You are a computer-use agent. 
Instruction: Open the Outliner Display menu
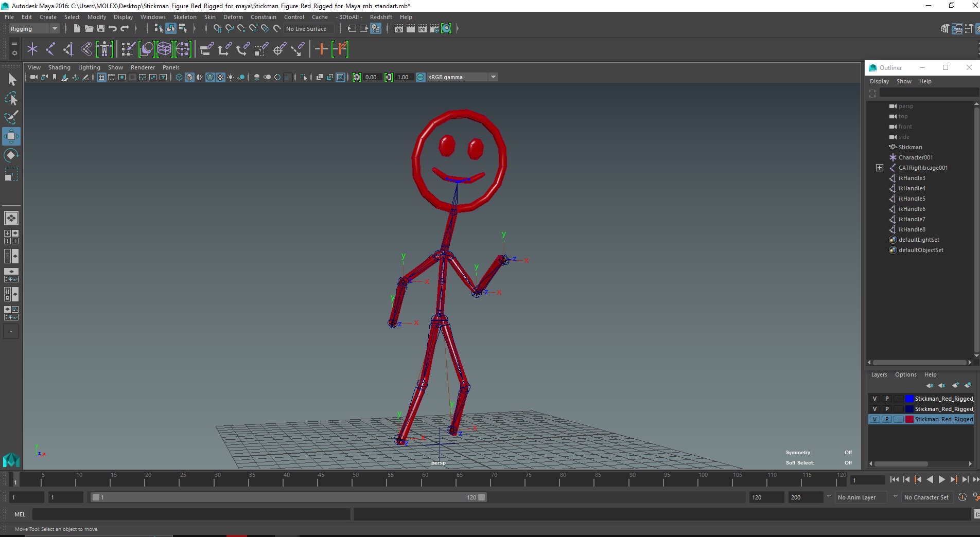pos(879,81)
